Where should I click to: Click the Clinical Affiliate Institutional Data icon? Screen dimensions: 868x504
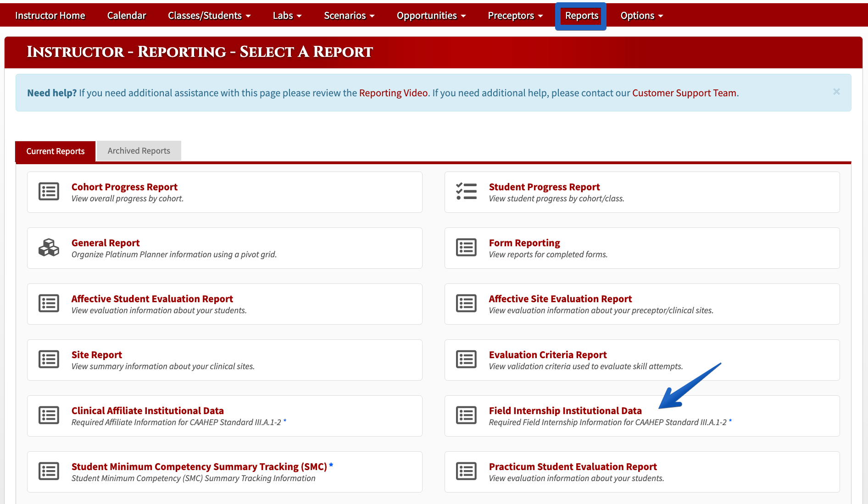click(49, 415)
